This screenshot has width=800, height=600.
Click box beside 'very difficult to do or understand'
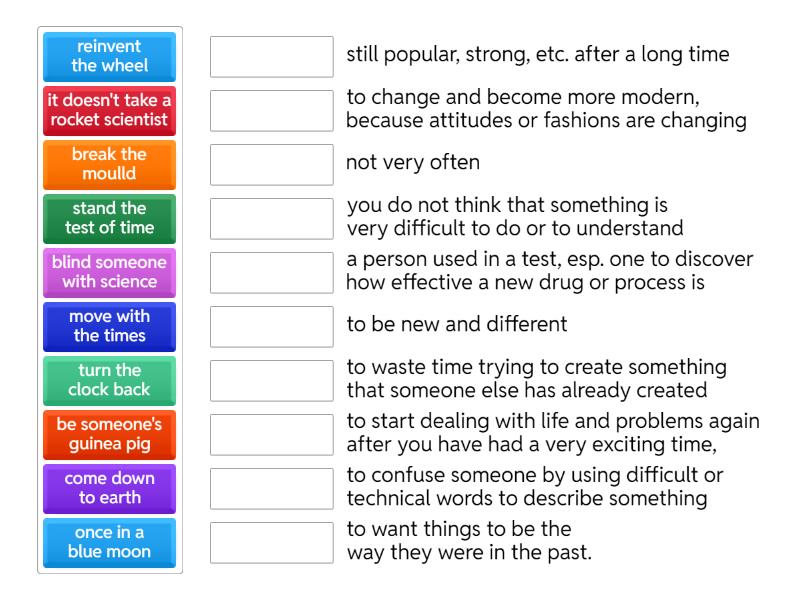[x=272, y=219]
